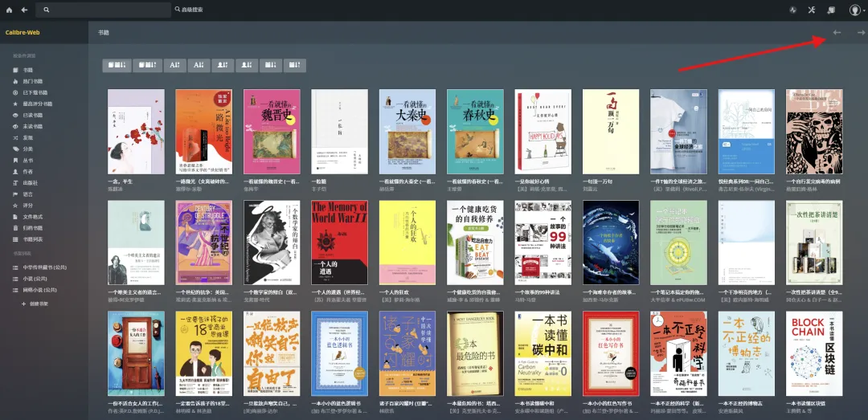Open the 中华传世藏书 (公共) shelf
Screen dimensions: 868x420
point(39,268)
